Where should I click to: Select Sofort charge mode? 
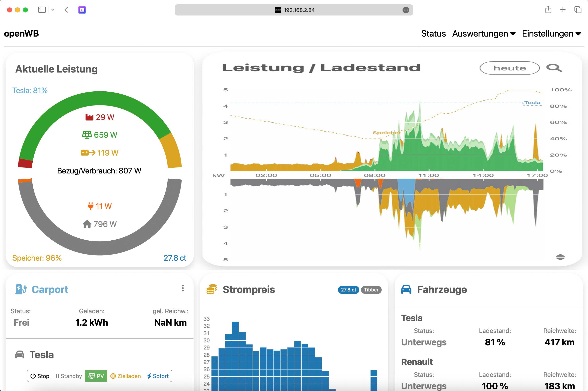pos(158,376)
